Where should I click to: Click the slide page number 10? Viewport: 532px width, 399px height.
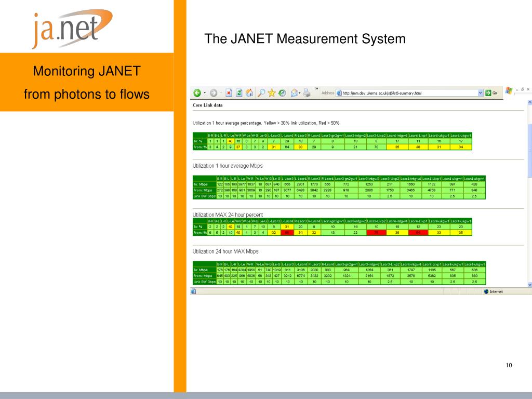(509, 365)
